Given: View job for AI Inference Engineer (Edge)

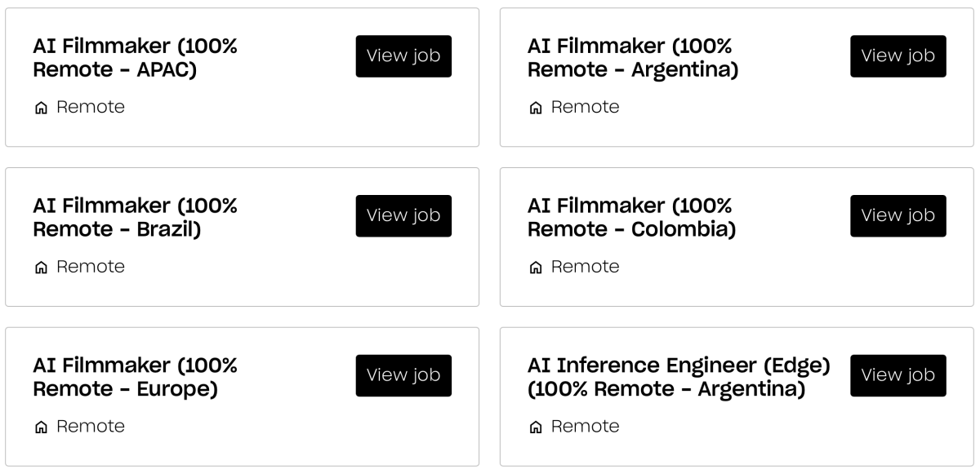Looking at the screenshot, I should click(898, 376).
